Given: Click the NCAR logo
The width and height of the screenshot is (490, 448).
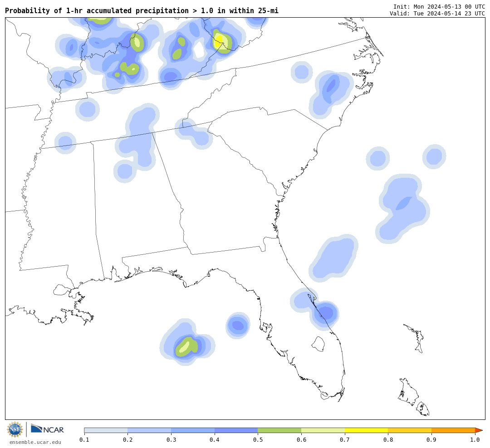Looking at the screenshot, I should pyautogui.click(x=47, y=429).
